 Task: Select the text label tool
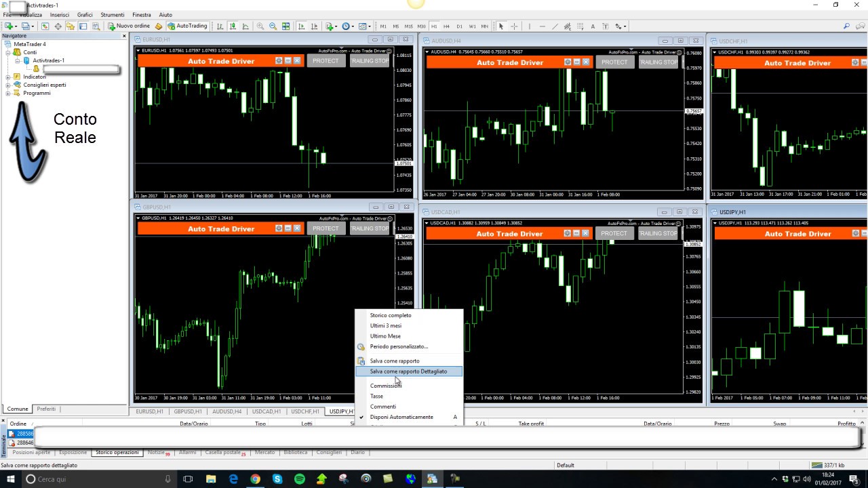[x=606, y=26]
